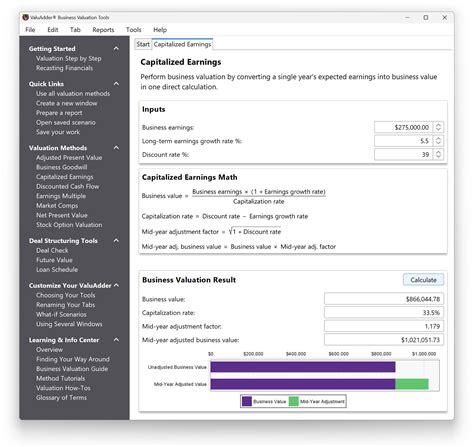
Task: Open the Loan Schedule tool link
Action: [57, 269]
